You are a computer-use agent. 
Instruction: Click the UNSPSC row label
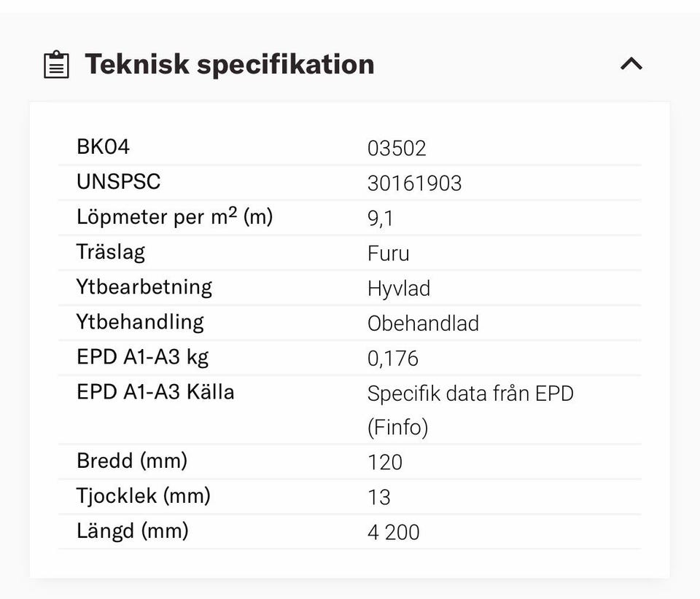pos(118,181)
